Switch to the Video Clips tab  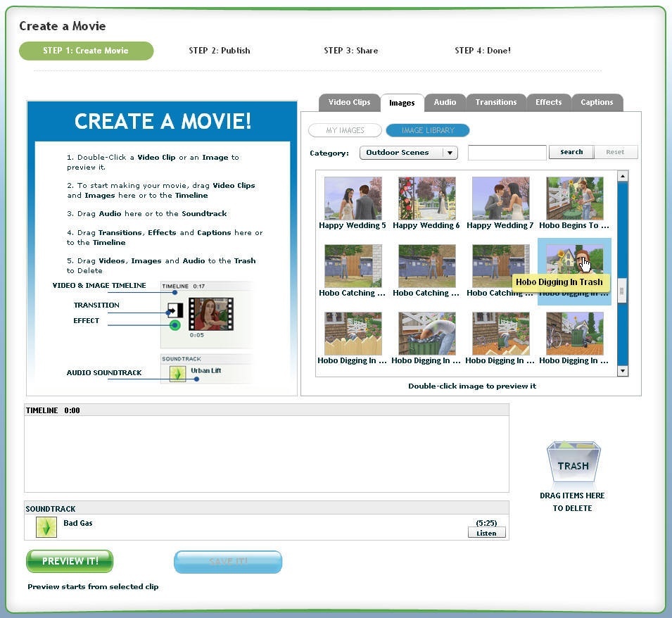point(349,102)
